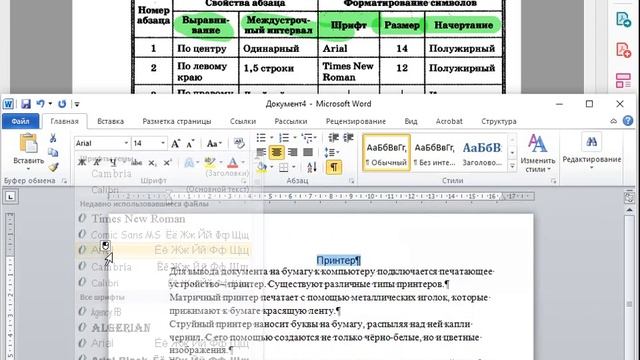
Task: Pick text highlight color
Action: pos(209,163)
